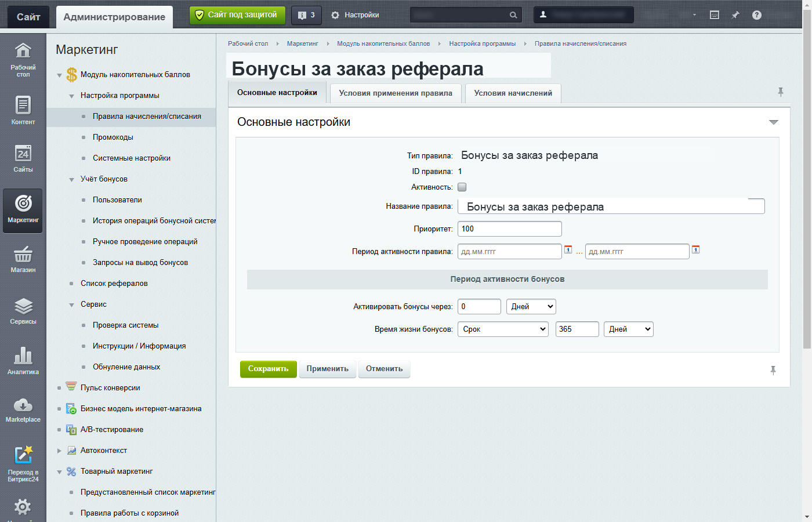Open the Время жизни бонусов unit dropdown
Image resolution: width=812 pixels, height=522 pixels.
629,329
